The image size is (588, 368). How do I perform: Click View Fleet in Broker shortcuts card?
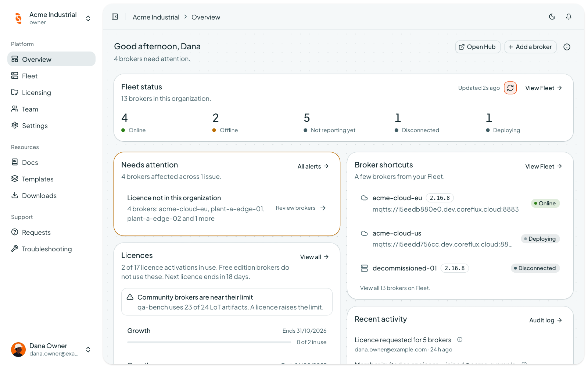click(544, 166)
